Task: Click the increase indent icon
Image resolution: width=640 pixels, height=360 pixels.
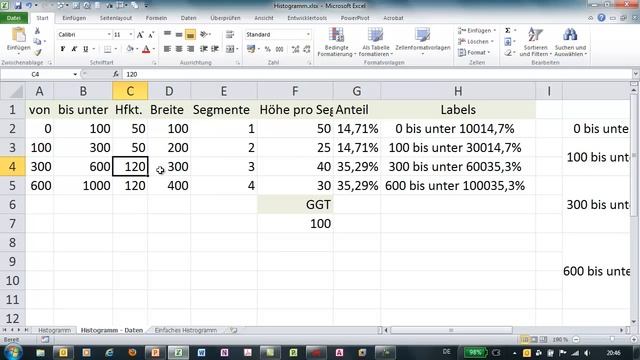Action: coord(215,49)
